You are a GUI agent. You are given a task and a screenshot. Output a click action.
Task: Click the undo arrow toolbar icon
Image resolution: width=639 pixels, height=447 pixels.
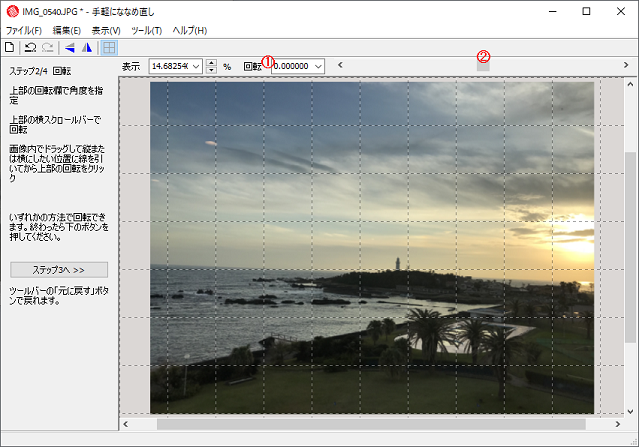tap(30, 47)
